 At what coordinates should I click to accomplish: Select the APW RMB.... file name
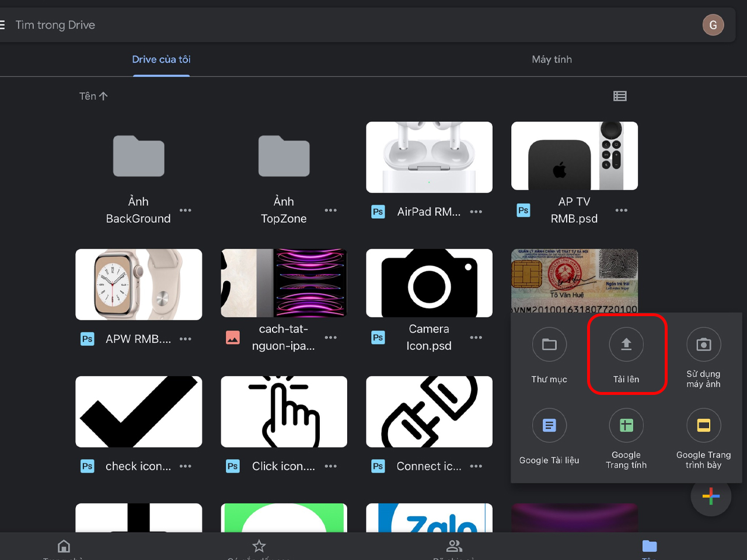coord(138,339)
